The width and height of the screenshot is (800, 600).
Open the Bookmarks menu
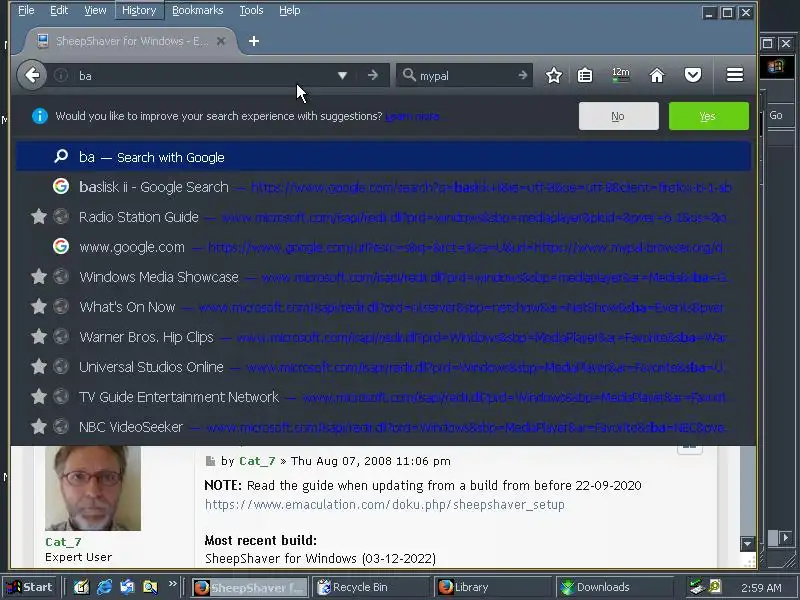click(197, 10)
